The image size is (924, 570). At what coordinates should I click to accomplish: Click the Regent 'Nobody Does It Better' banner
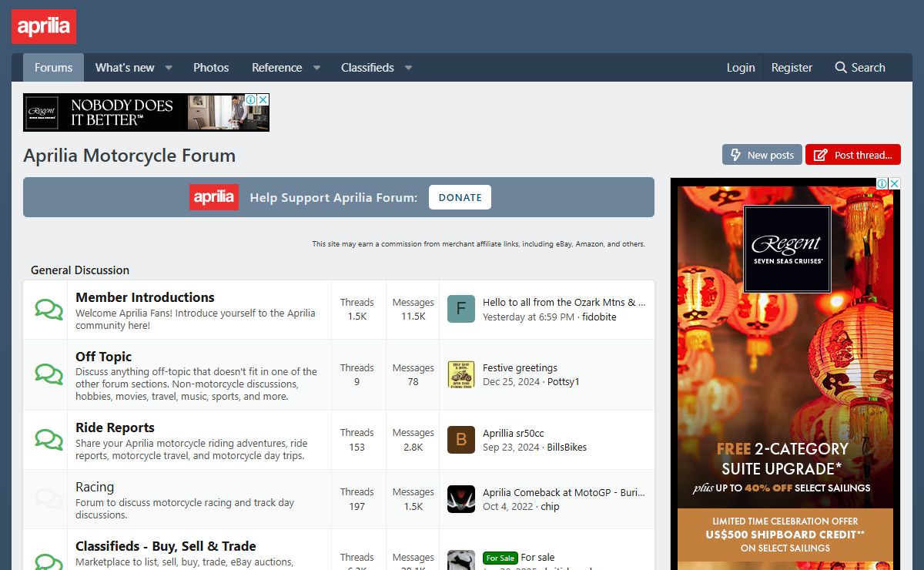(146, 112)
